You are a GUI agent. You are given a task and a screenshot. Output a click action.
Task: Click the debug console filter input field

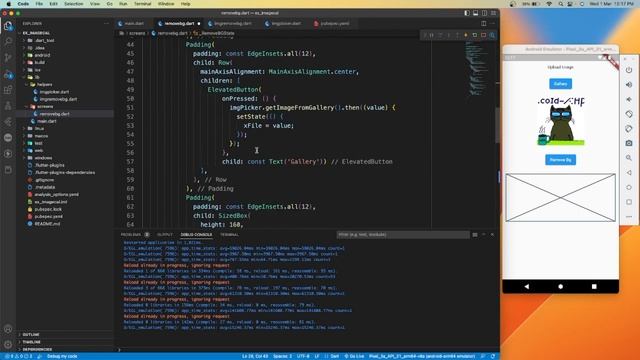point(403,235)
